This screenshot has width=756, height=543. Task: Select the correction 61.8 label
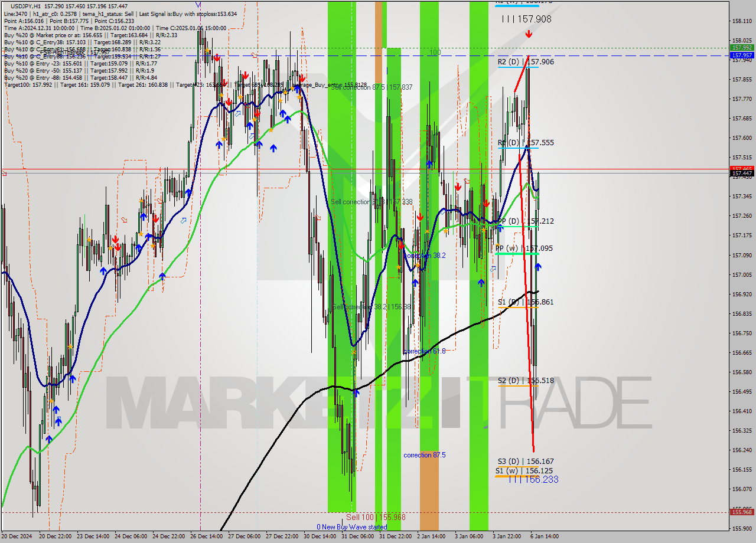425,351
